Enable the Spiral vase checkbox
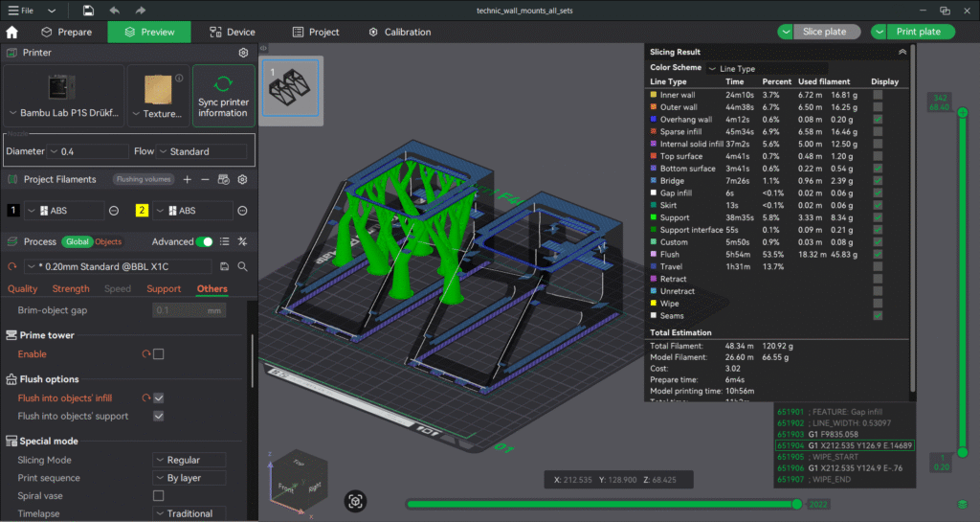 pos(159,496)
